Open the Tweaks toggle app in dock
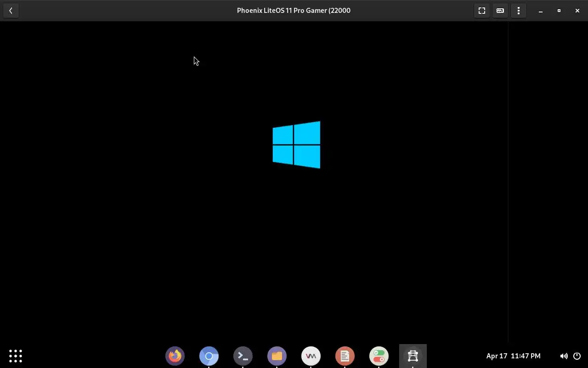588x368 pixels. 379,356
